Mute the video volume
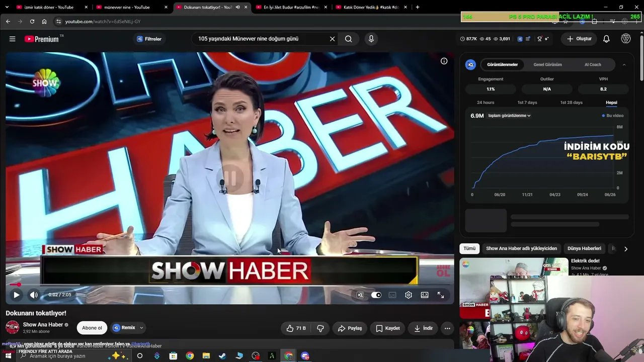644x362 pixels. [x=34, y=295]
